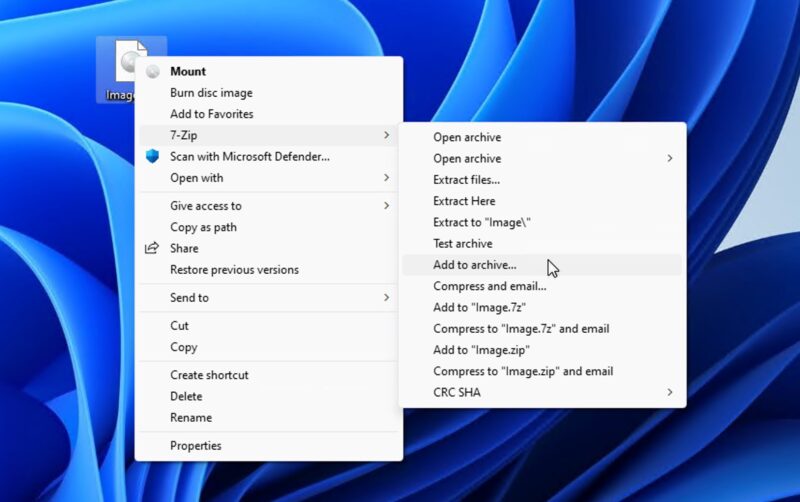The width and height of the screenshot is (800, 502).
Task: Choose Compress and email...
Action: point(542,286)
